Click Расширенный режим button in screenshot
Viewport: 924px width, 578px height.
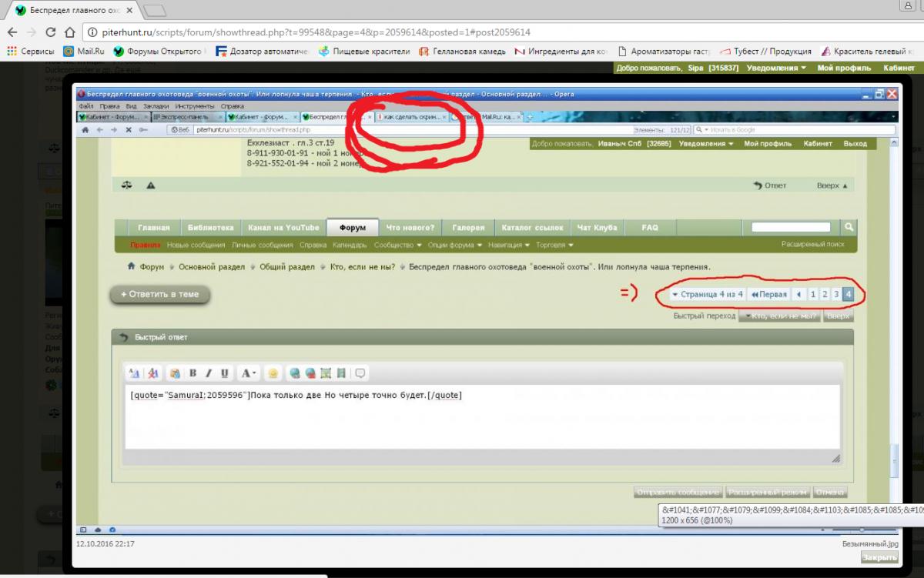pyautogui.click(x=767, y=492)
